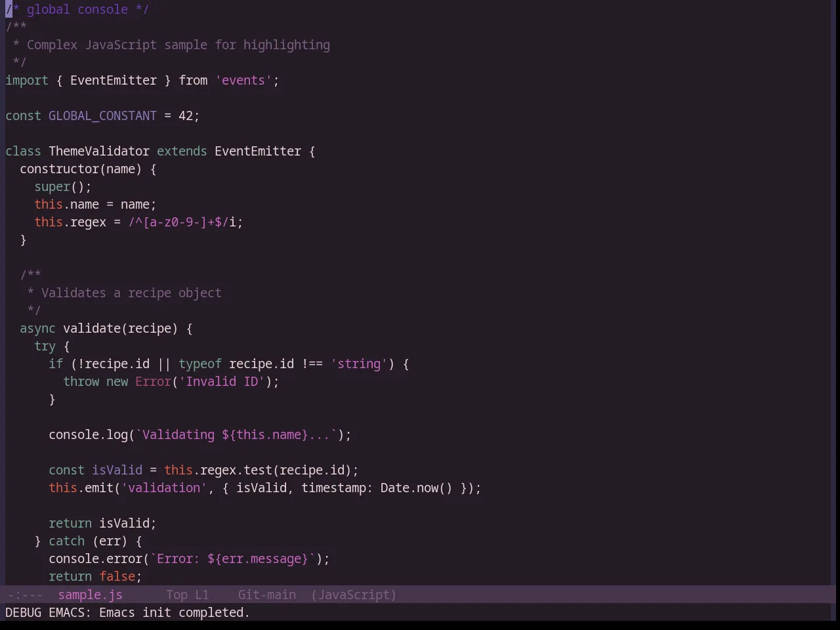Click the number 42
This screenshot has height=630, width=840.
click(x=186, y=115)
